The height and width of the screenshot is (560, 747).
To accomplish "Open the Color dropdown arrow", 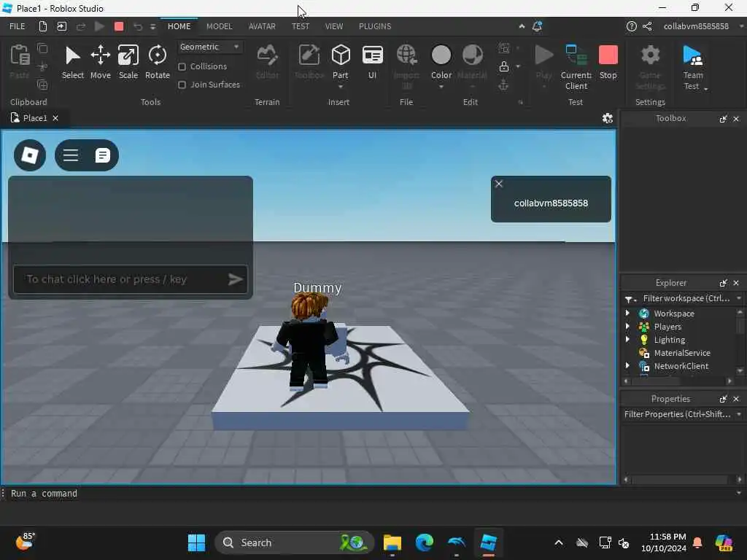I will [441, 87].
